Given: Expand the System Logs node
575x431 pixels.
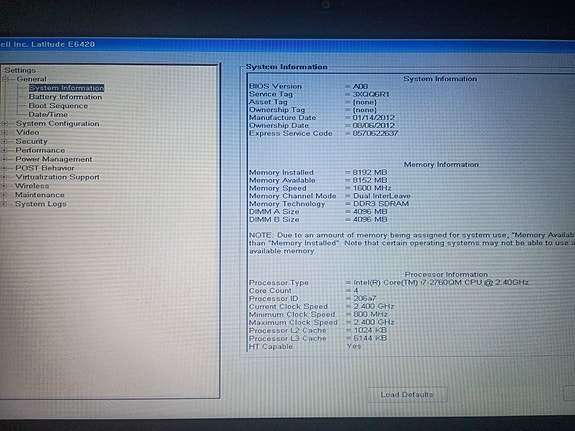Looking at the screenshot, I should pyautogui.click(x=4, y=204).
